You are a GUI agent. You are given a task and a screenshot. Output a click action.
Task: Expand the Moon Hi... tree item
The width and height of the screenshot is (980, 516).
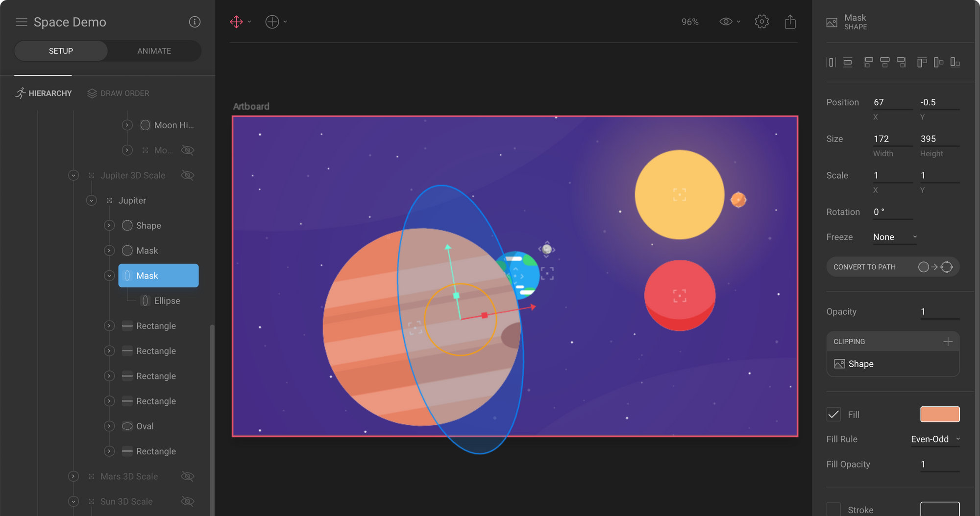[x=127, y=125]
